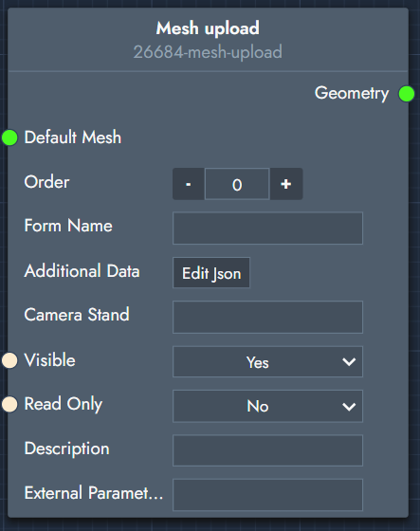Open the Read Only dropdown set to No
This screenshot has width=420, height=531.
point(267,406)
